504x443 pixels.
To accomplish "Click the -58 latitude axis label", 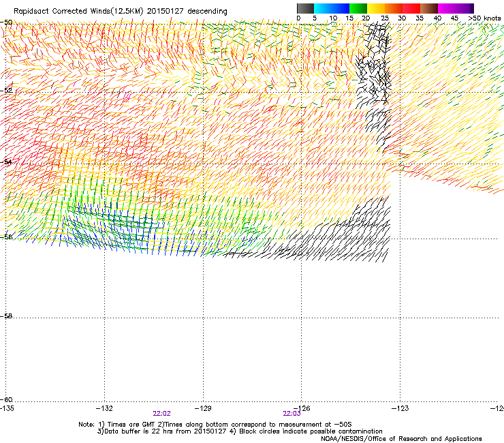I will point(6,316).
